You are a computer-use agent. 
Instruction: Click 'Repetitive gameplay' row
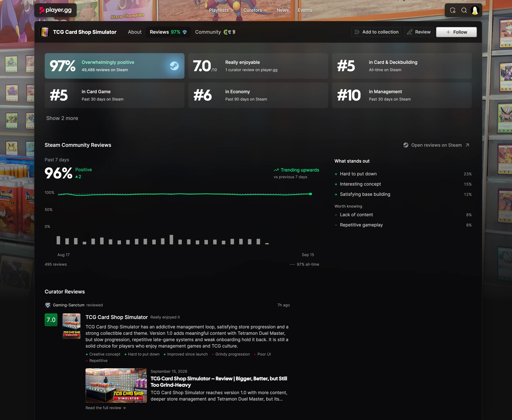[403, 225]
